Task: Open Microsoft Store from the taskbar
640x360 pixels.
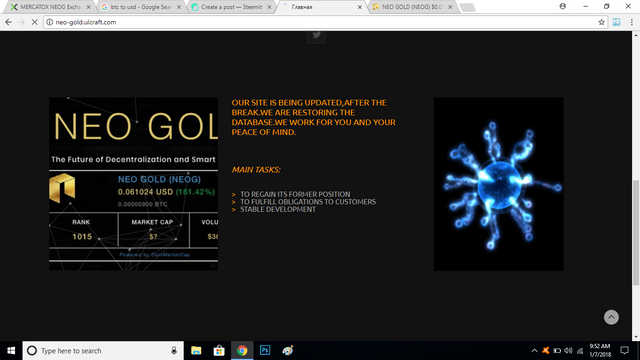Action: (219, 351)
